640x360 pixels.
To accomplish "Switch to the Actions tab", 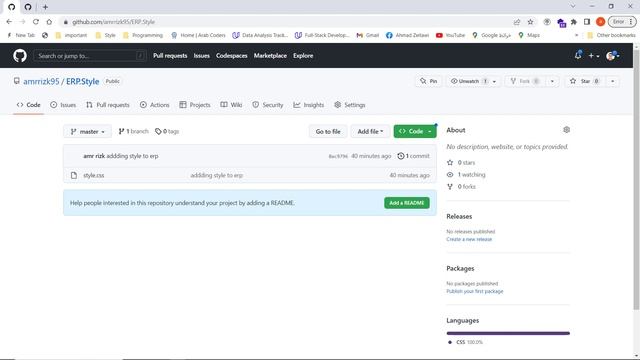I will tap(154, 105).
